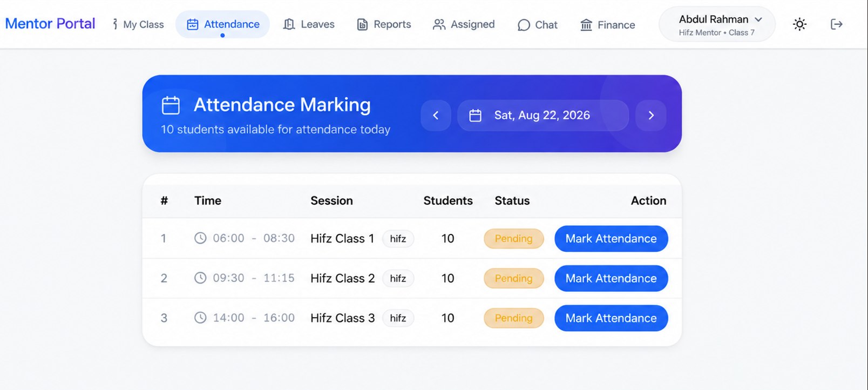Click the hifz tag on Hifz Class 1
This screenshot has width=868, height=390.
[398, 239]
